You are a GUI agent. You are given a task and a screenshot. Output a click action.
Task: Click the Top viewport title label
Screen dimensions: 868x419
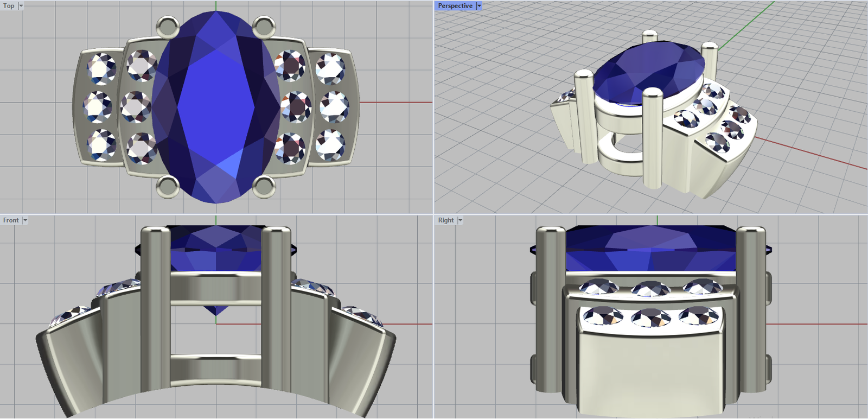pos(9,6)
